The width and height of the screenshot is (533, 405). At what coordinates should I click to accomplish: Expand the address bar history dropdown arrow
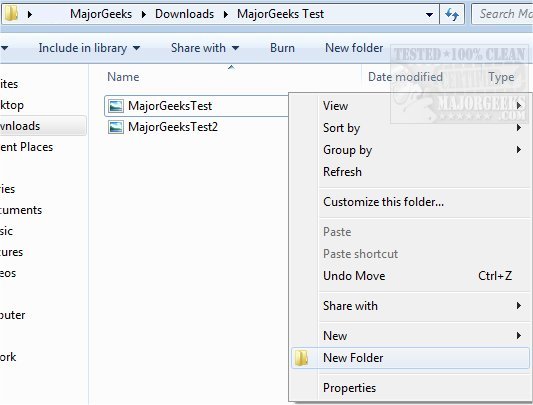pyautogui.click(x=429, y=15)
